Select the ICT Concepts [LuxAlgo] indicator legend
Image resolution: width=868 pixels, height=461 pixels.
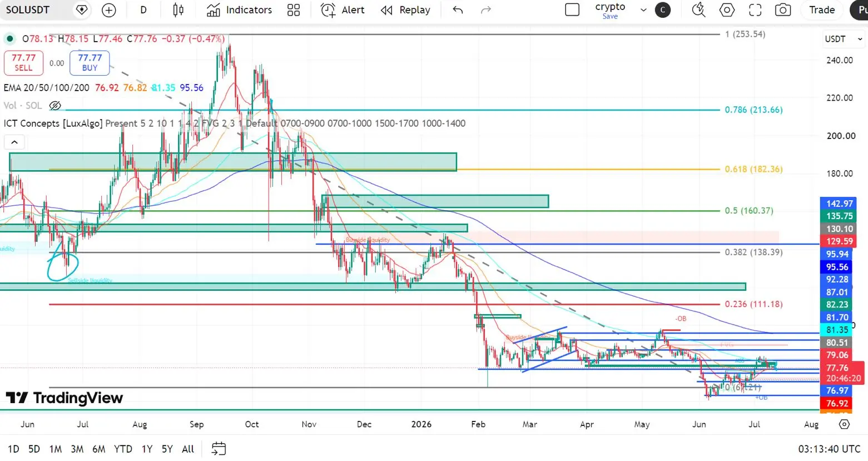tap(53, 123)
